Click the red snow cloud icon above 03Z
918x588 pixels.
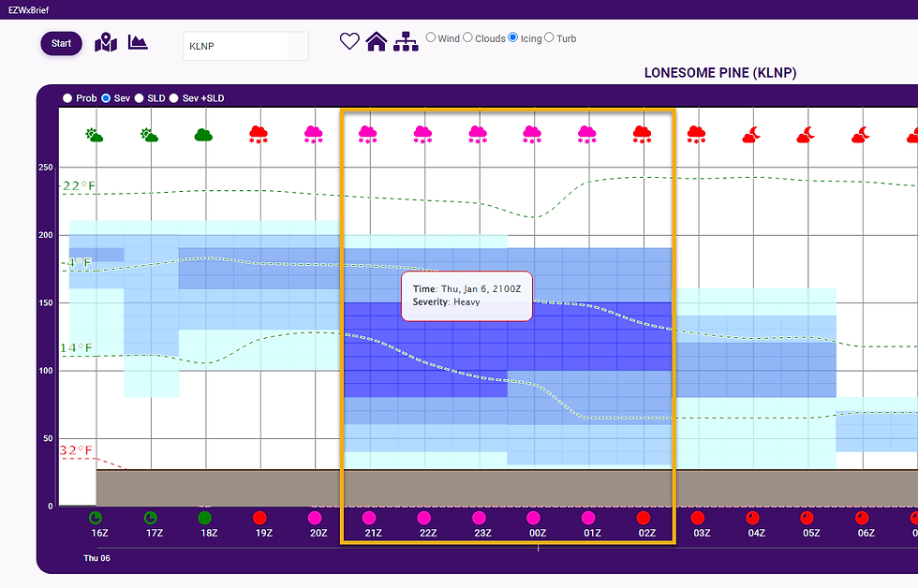(696, 134)
